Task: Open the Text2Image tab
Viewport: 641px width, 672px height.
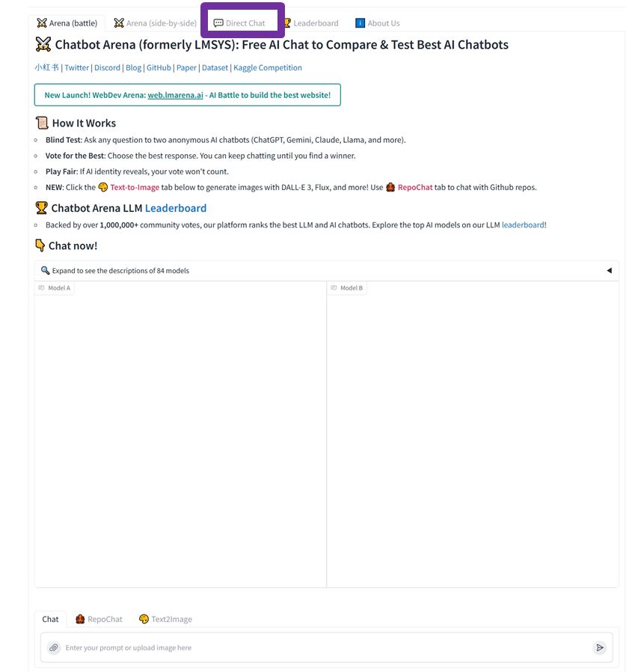Action: point(165,619)
